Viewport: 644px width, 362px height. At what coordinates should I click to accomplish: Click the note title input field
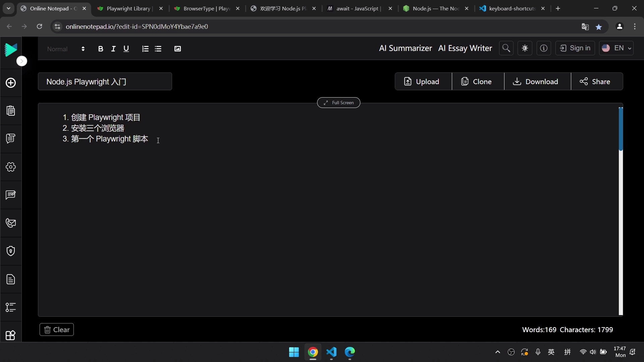pyautogui.click(x=105, y=81)
